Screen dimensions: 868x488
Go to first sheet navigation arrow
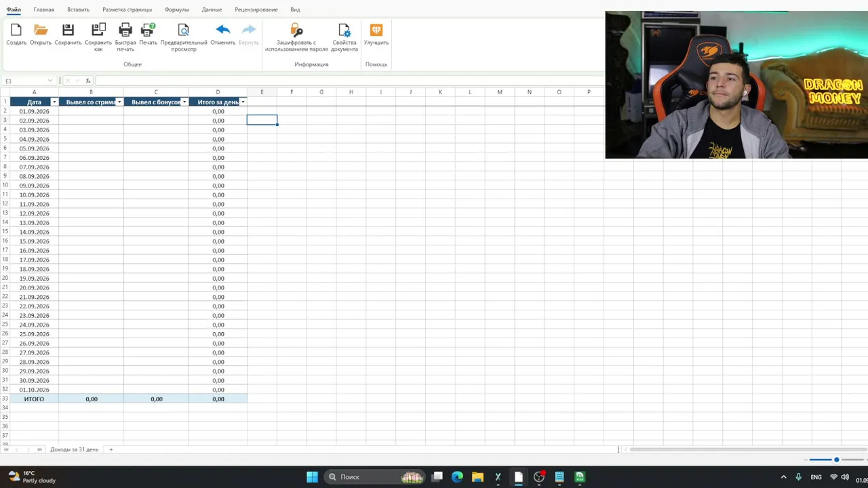7,449
